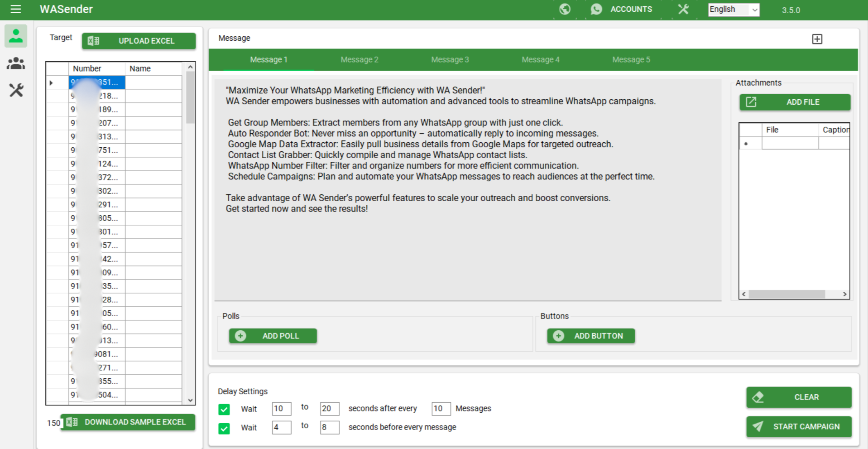Open the hamburger menu
Screen dimensions: 868x449
tap(16, 9)
